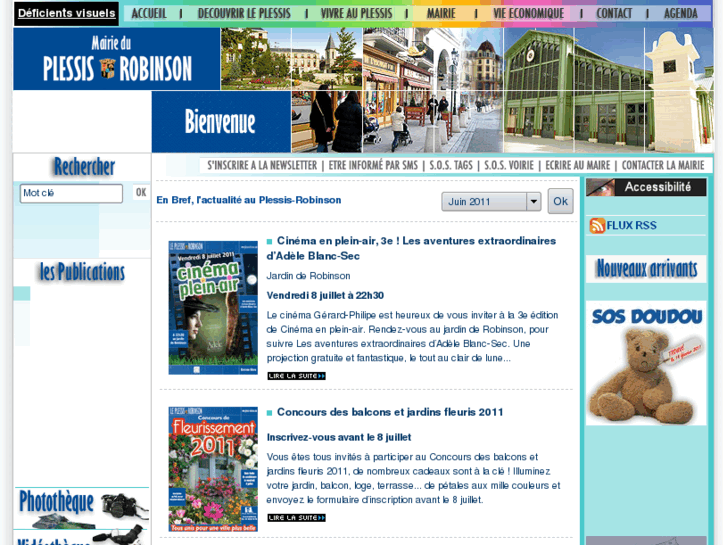Click Lire la suite under cinéma article
Screen dimensions: 727x545
[297, 376]
